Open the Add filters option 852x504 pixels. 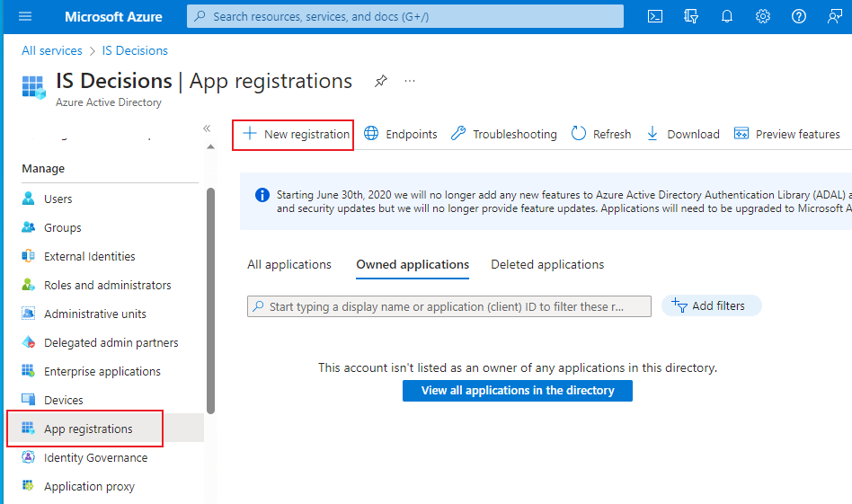pyautogui.click(x=711, y=306)
